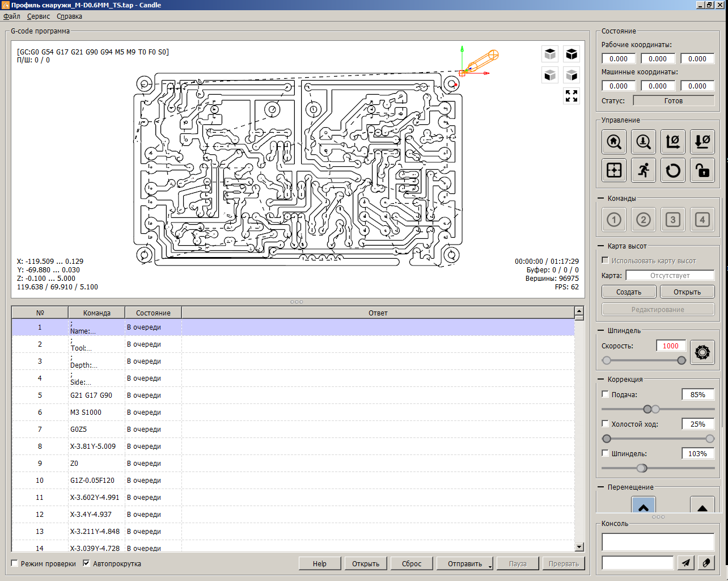The image size is (728, 581).
Task: Fit the toolpath view to window
Action: pos(572,96)
